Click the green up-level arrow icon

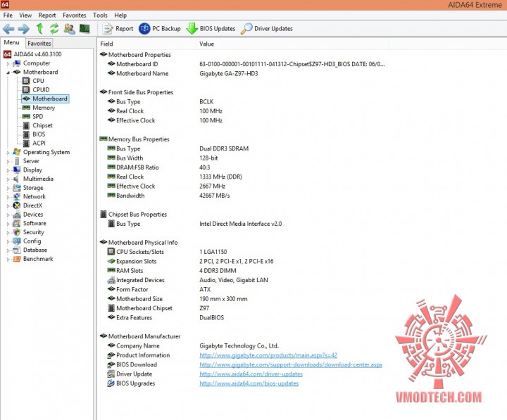coord(39,28)
